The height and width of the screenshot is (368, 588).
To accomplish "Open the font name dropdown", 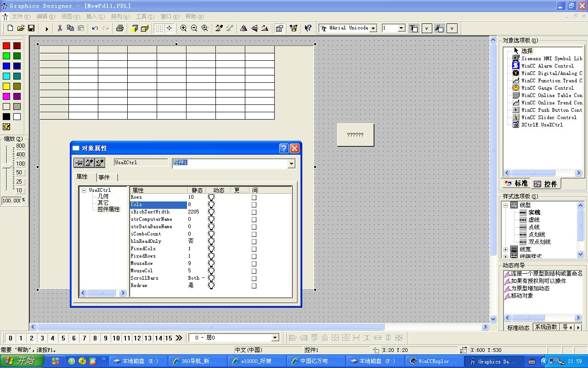I will [x=373, y=28].
